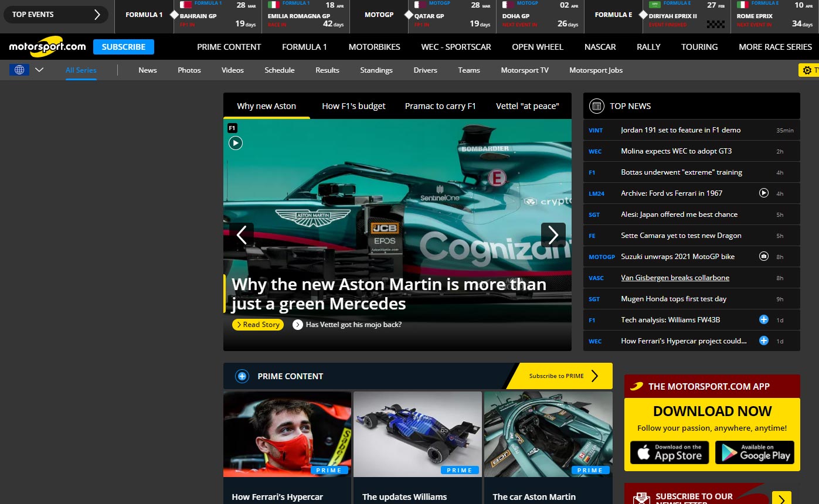Open the MORE RACE SERIES menu
Viewport: 819px width, 504px height.
(x=775, y=46)
